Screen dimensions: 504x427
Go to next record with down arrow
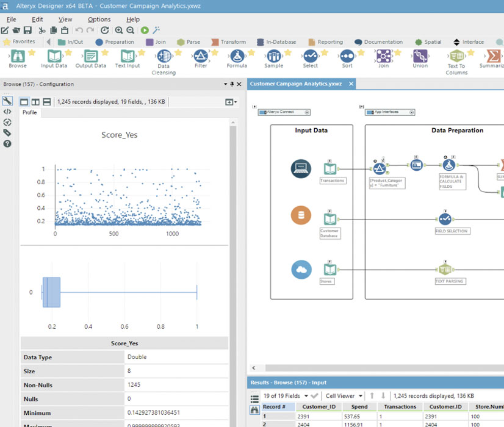383,396
